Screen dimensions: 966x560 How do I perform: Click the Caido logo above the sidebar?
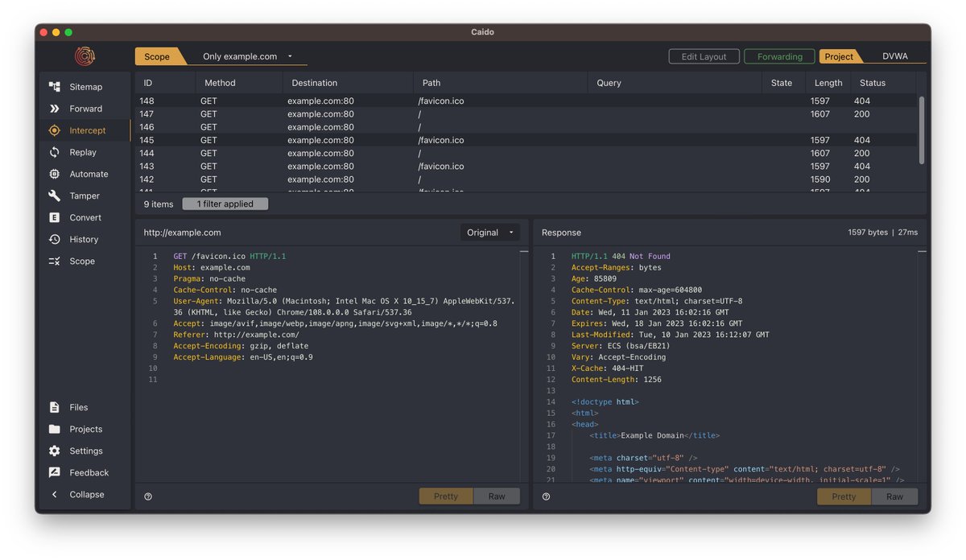pos(83,56)
